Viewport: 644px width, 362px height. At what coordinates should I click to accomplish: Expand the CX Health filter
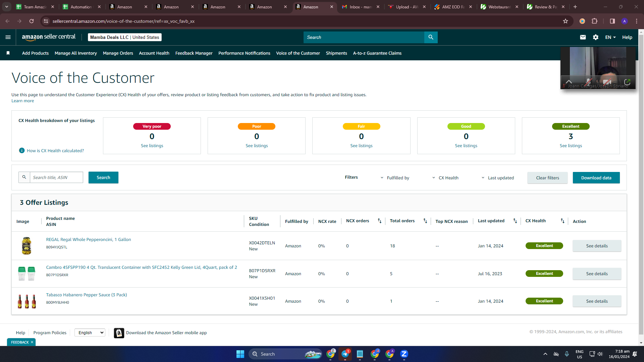coord(445,178)
